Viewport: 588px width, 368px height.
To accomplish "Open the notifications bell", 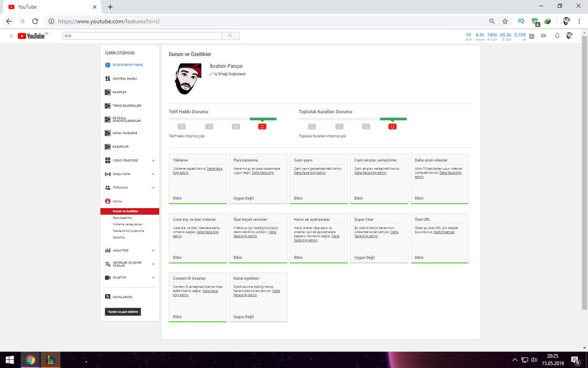I will pyautogui.click(x=557, y=36).
